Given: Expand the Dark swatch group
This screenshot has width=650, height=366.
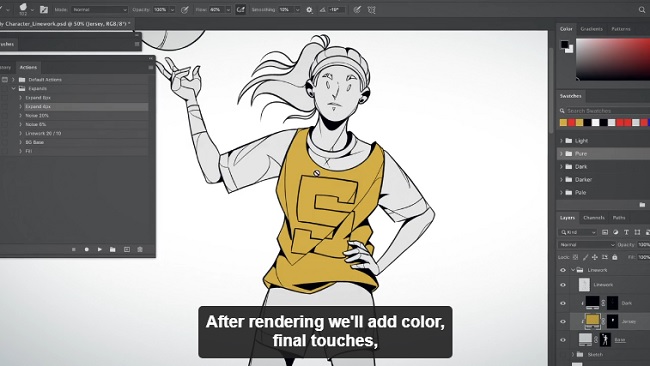Looking at the screenshot, I should tap(561, 167).
